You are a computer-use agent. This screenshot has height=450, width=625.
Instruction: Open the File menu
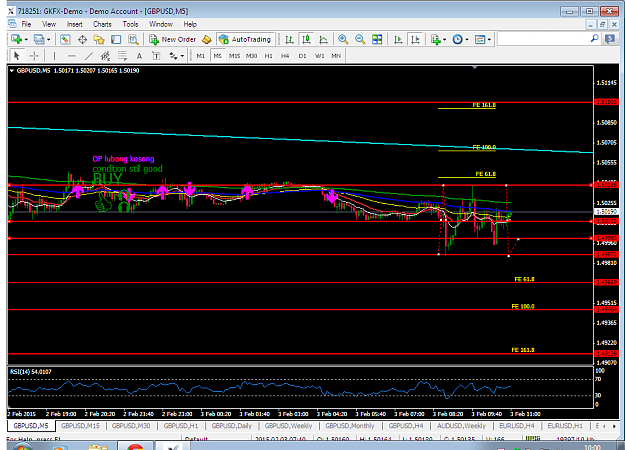pyautogui.click(x=26, y=24)
